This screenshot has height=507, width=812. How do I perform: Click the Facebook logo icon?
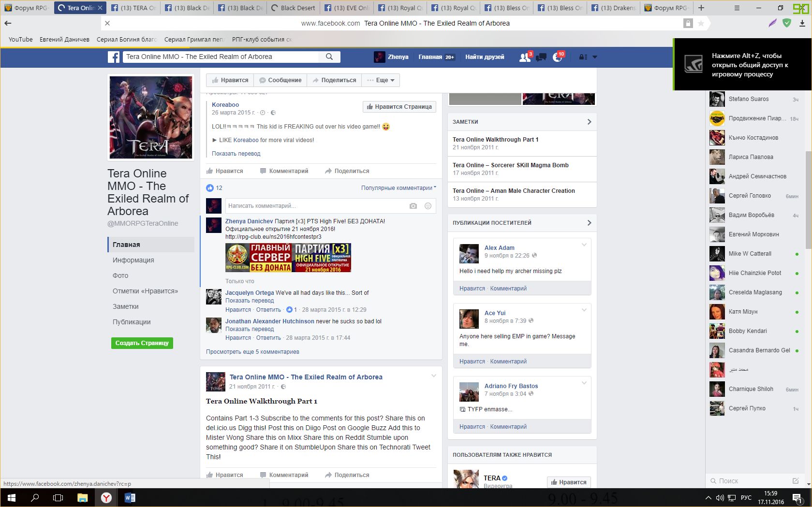pos(114,57)
